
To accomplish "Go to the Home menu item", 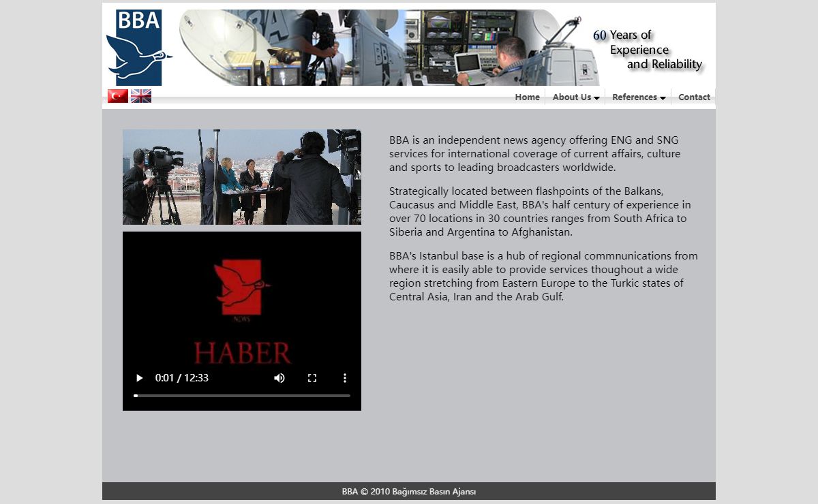I will 527,97.
